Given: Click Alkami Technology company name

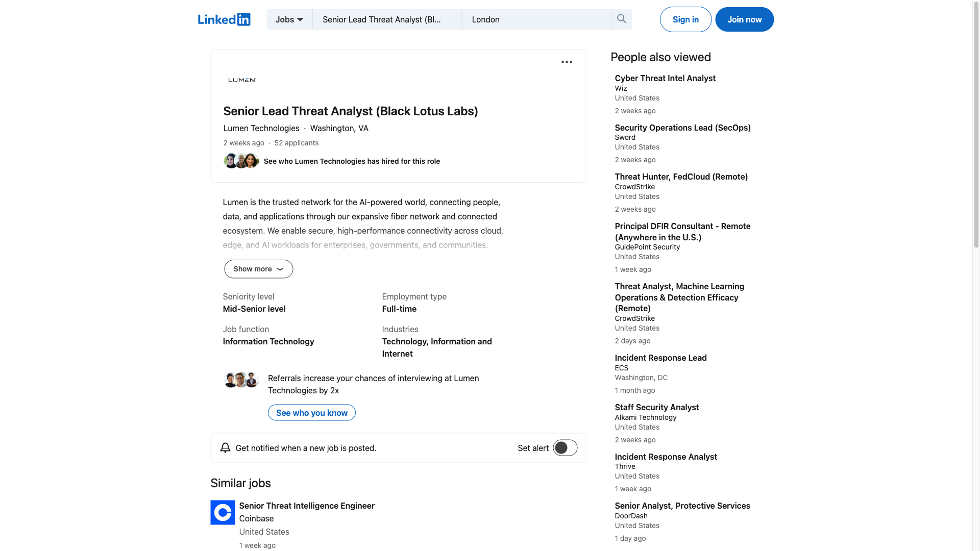Looking at the screenshot, I should tap(645, 417).
